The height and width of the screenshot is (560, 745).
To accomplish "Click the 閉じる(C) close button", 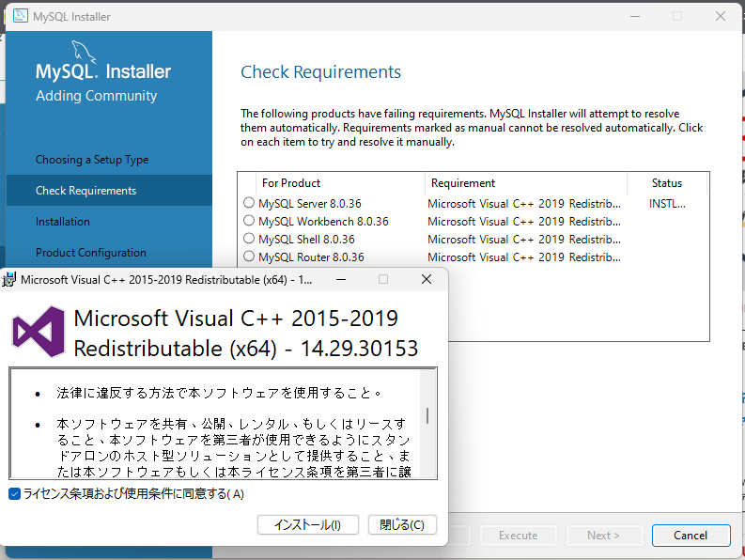I will point(402,525).
